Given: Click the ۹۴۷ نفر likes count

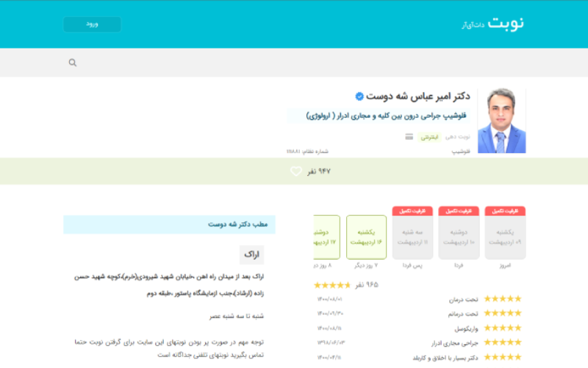Looking at the screenshot, I should pos(319,171).
